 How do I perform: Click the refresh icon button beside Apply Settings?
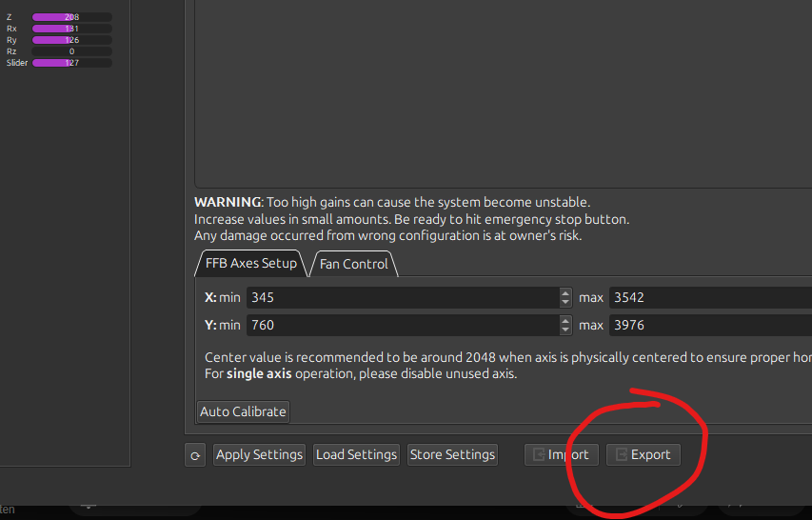click(x=195, y=454)
